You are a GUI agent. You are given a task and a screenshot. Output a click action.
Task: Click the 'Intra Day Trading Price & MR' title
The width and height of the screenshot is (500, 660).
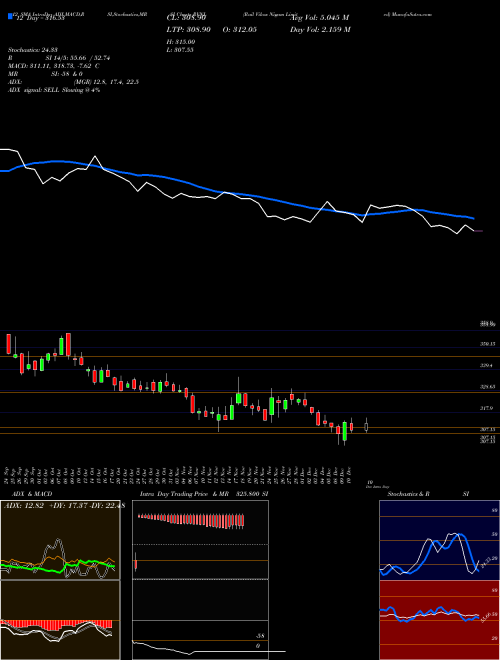[184, 494]
